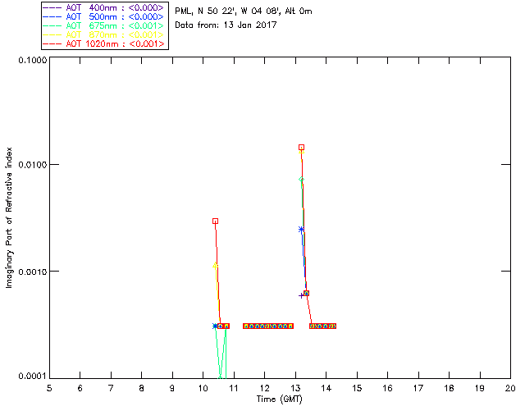Click the blue asterisk marker at 13 hours
The height and width of the screenshot is (420, 525).
point(301,230)
